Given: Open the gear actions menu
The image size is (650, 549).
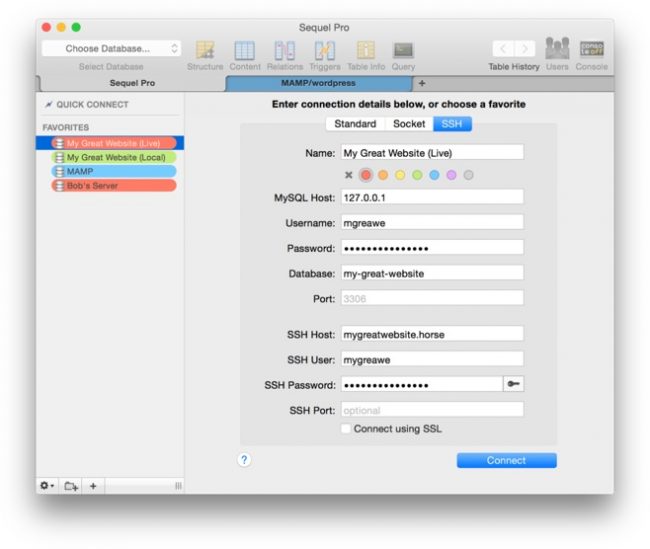Looking at the screenshot, I should (47, 486).
